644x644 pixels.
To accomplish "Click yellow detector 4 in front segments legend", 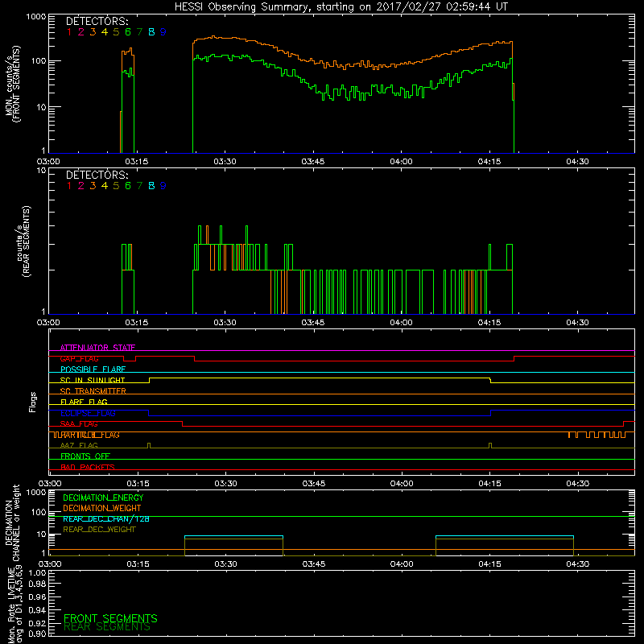I will pyautogui.click(x=105, y=31).
